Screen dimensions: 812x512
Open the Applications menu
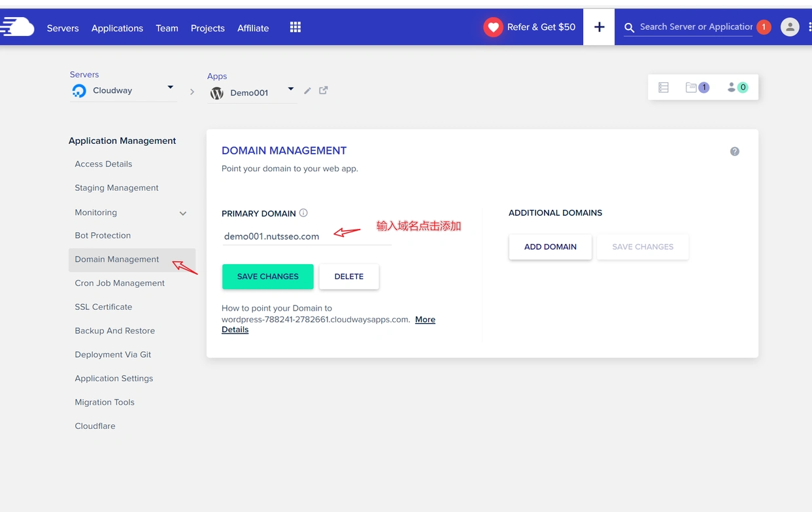(117, 28)
